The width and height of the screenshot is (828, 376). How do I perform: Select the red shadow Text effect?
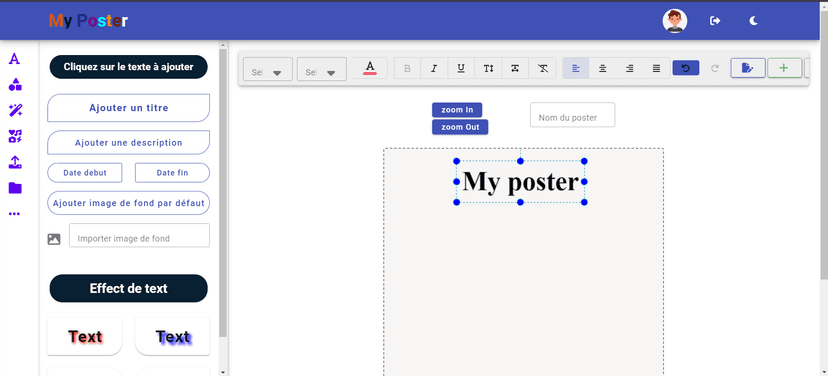click(x=84, y=336)
